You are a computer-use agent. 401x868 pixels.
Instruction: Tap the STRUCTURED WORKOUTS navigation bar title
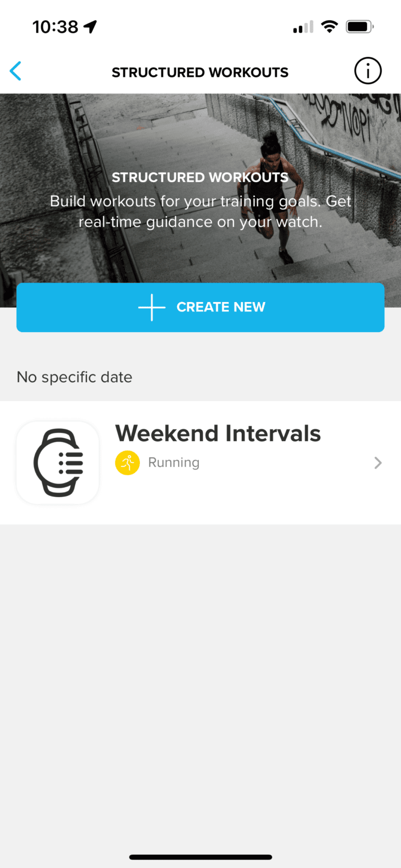tap(200, 72)
